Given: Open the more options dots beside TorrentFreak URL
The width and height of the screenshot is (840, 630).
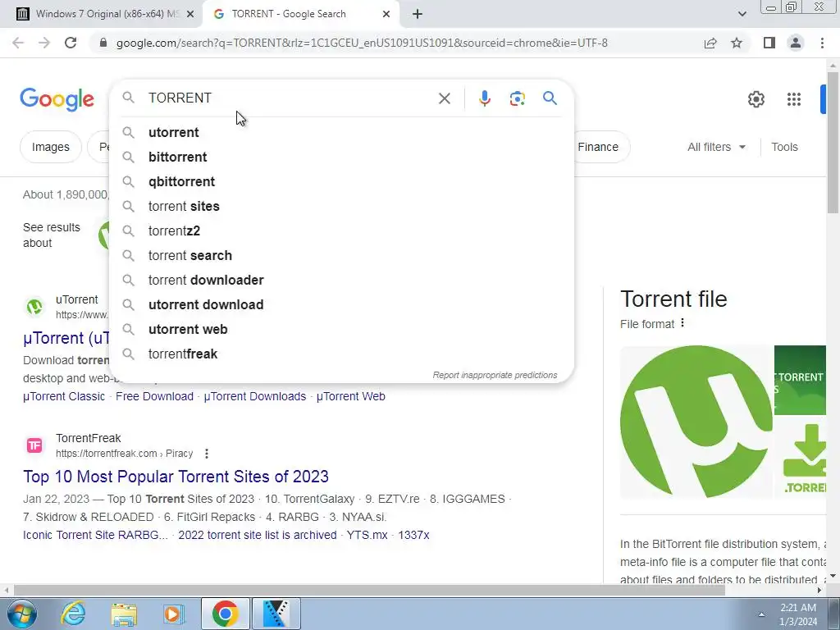Looking at the screenshot, I should 207,454.
